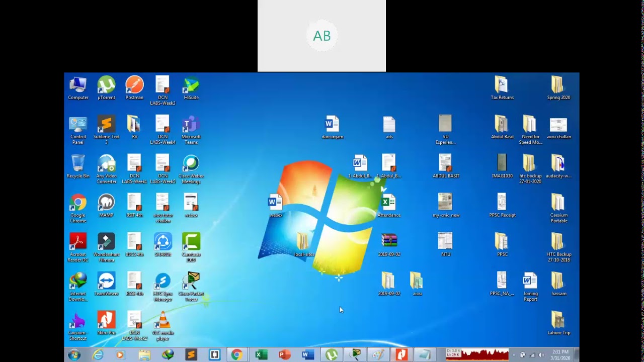The height and width of the screenshot is (362, 644).
Task: Open the Camtasia 2019 desktop shortcut
Action: [191, 248]
